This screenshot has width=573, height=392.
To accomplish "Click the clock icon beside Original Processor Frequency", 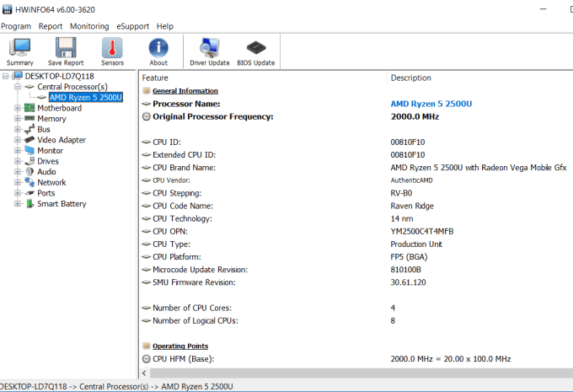I will tap(146, 116).
